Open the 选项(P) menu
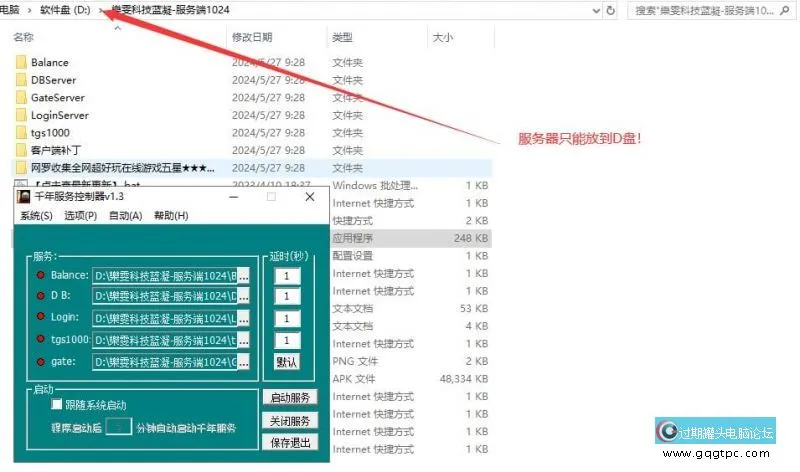 click(81, 216)
